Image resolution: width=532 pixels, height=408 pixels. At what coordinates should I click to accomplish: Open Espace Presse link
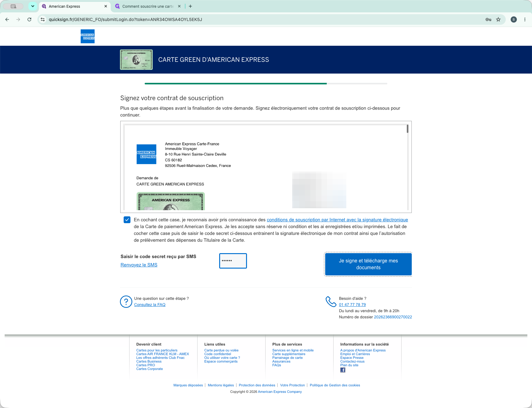click(352, 358)
